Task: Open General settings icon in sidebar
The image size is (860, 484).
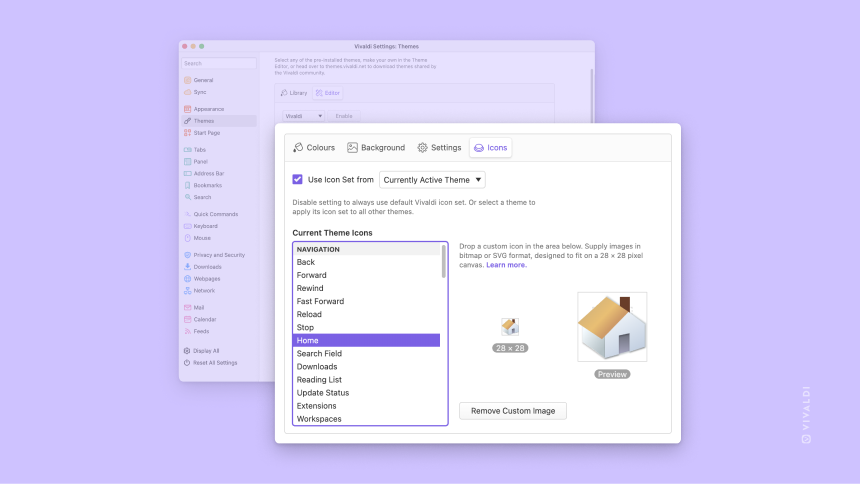Action: (x=188, y=80)
